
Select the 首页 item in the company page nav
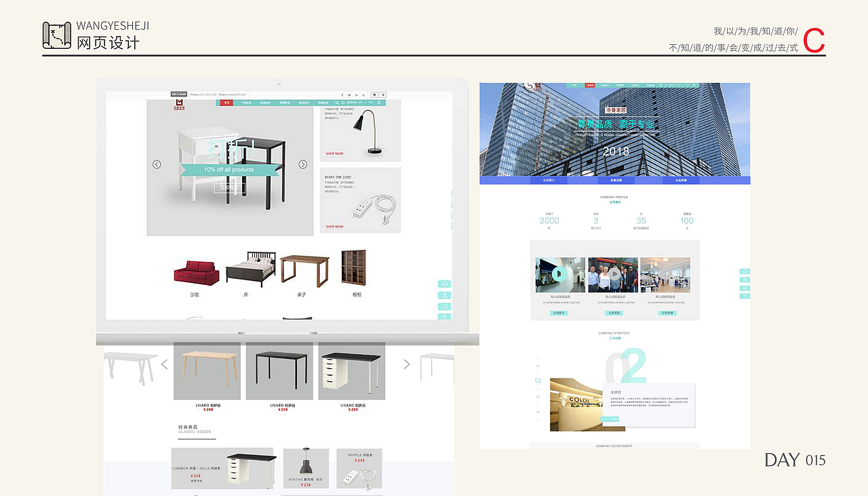574,85
